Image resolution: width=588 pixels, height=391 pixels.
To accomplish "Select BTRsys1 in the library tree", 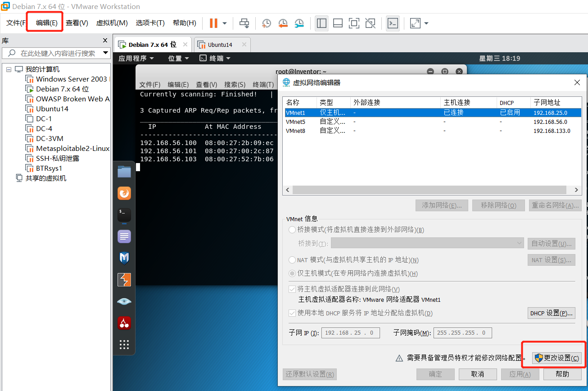I will click(x=44, y=168).
